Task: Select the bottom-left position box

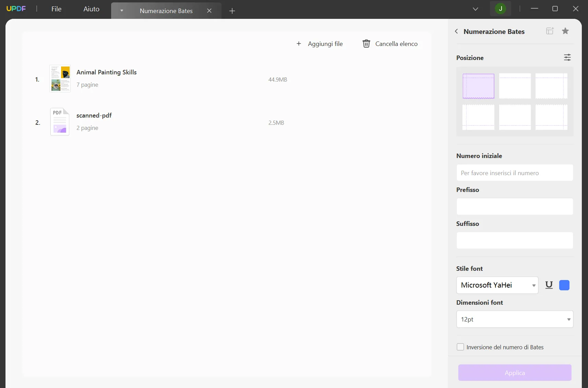Action: click(x=478, y=117)
